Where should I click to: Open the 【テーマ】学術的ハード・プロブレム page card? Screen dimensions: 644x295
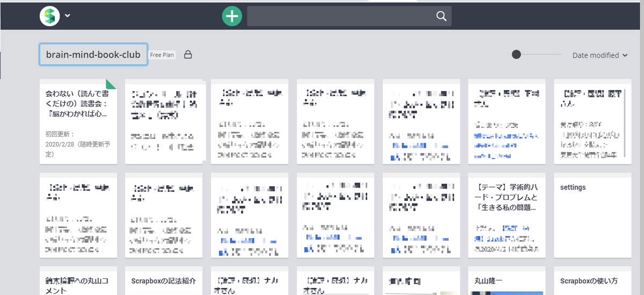pyautogui.click(x=507, y=215)
